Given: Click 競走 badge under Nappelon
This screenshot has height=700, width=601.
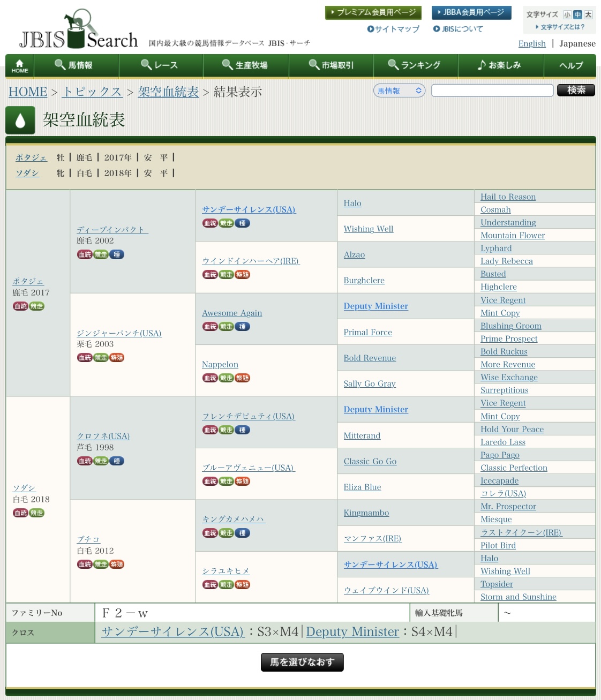Looking at the screenshot, I should click(x=226, y=378).
